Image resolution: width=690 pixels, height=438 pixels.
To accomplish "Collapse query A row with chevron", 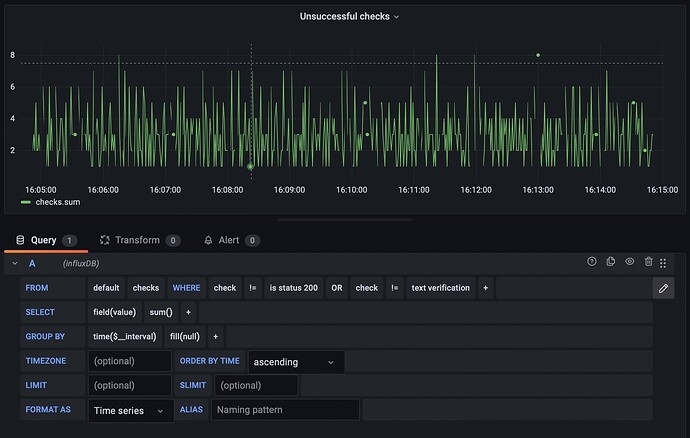I will click(15, 263).
